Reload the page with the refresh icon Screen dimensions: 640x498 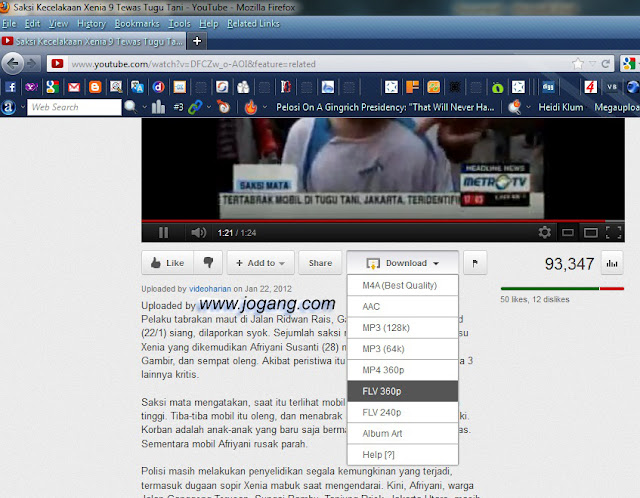(605, 64)
